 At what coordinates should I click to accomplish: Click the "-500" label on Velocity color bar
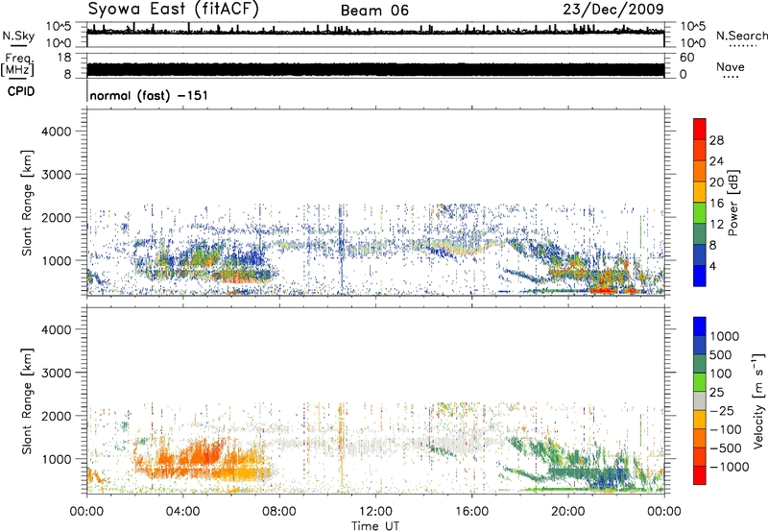[x=725, y=448]
